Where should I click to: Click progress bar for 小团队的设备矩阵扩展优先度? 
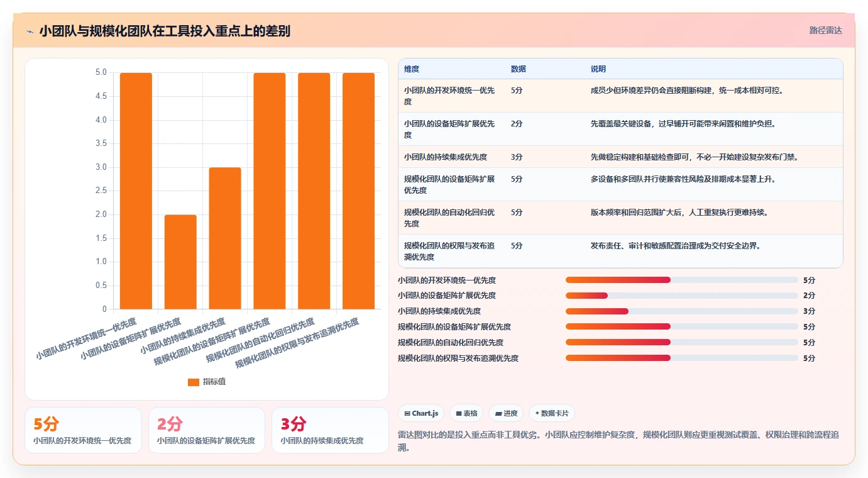tap(682, 296)
